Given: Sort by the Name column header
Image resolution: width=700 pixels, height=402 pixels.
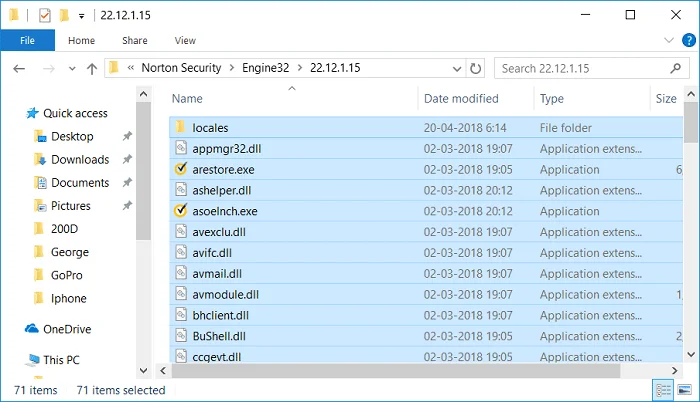Looking at the screenshot, I should click(187, 99).
